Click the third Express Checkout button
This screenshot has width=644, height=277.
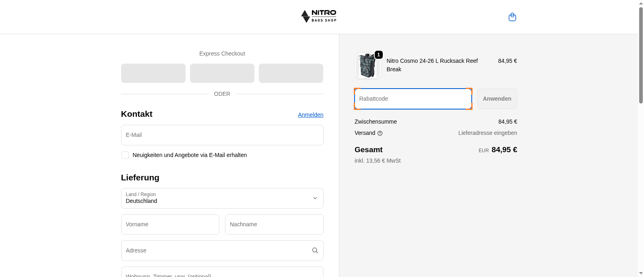(x=291, y=73)
